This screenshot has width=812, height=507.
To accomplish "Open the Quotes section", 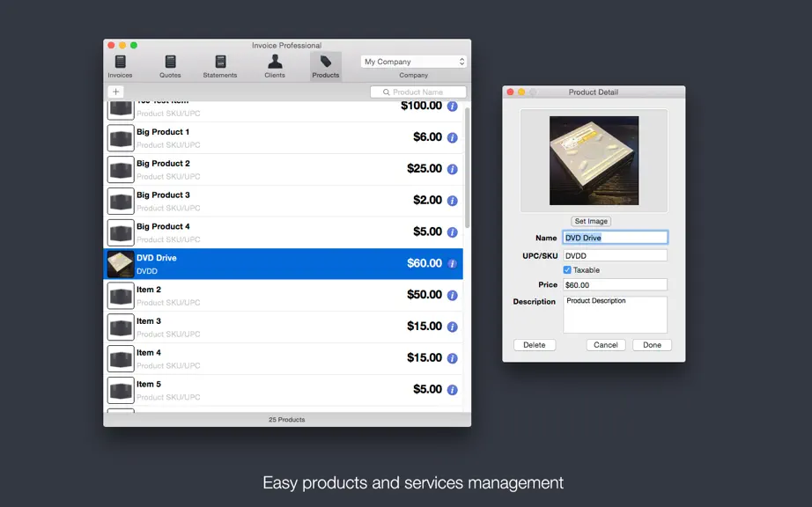I will tap(170, 66).
